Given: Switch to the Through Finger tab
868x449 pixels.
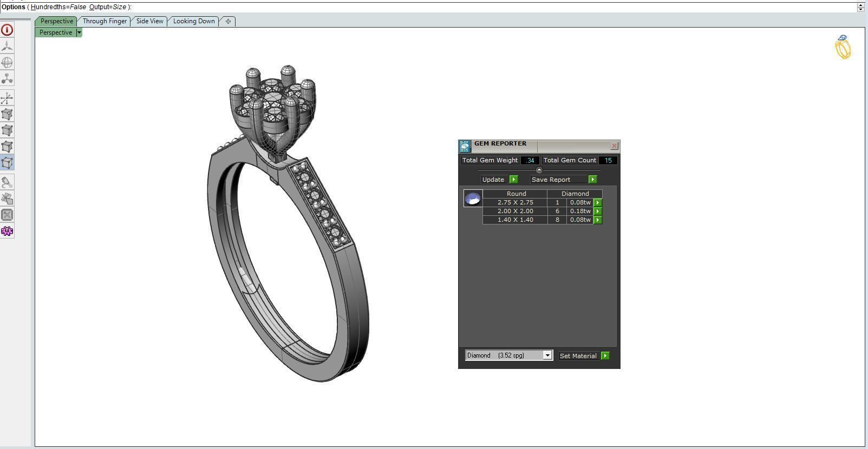Looking at the screenshot, I should pos(105,21).
